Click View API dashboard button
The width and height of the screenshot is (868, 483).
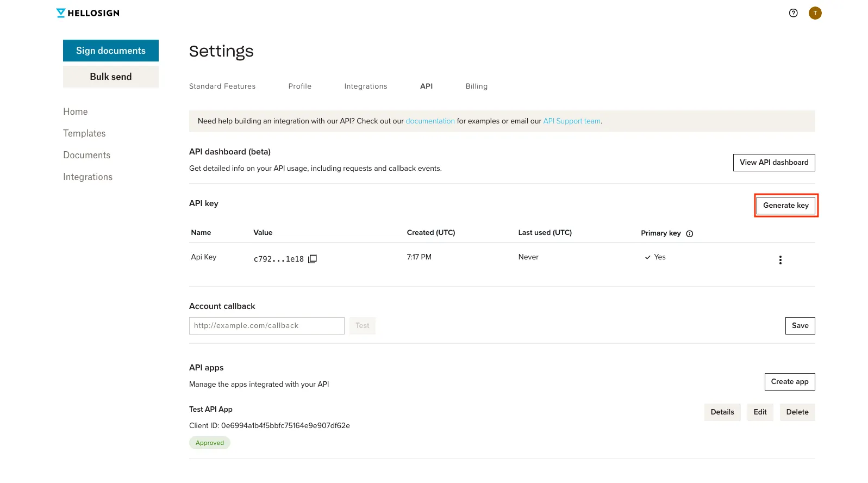click(x=774, y=163)
